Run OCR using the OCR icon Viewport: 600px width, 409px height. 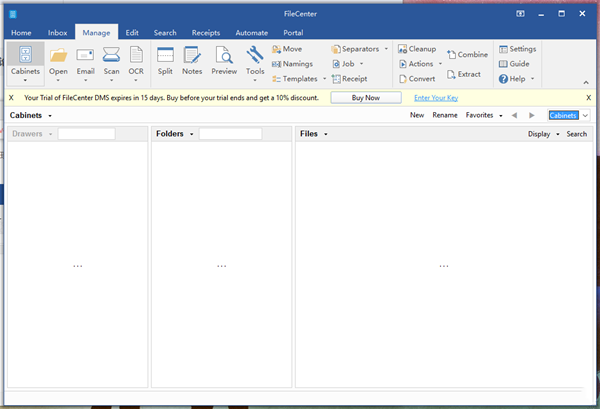(137, 55)
